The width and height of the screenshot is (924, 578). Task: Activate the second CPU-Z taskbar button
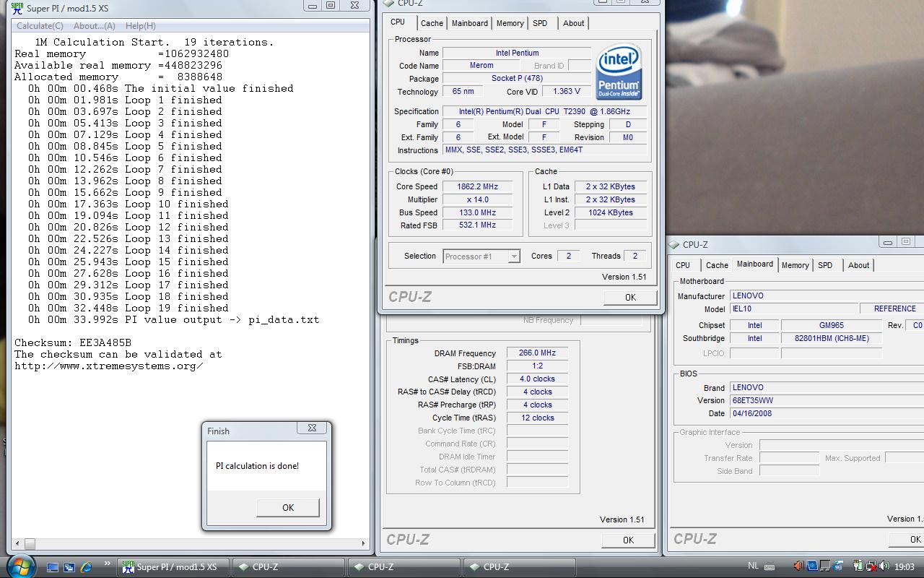(x=404, y=567)
